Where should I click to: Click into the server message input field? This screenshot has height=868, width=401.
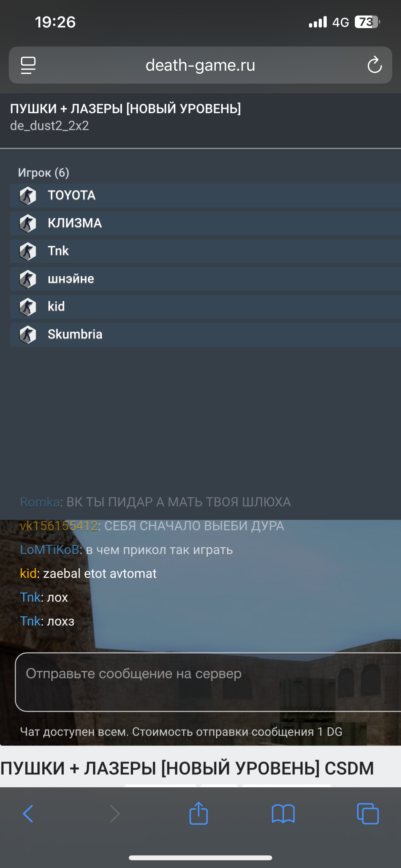[208, 682]
